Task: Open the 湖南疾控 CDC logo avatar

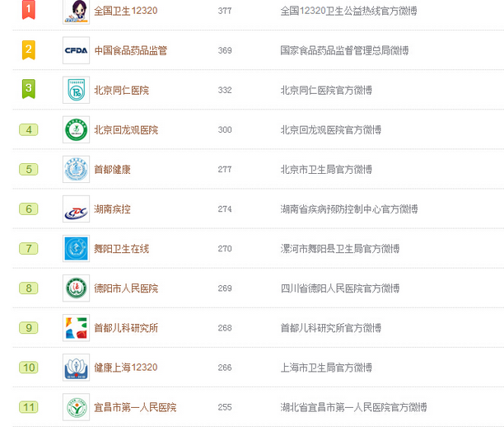Action: coord(77,208)
